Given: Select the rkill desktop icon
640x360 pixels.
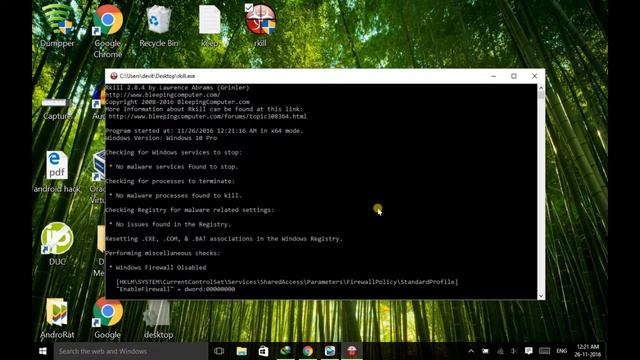Looking at the screenshot, I should (260, 25).
